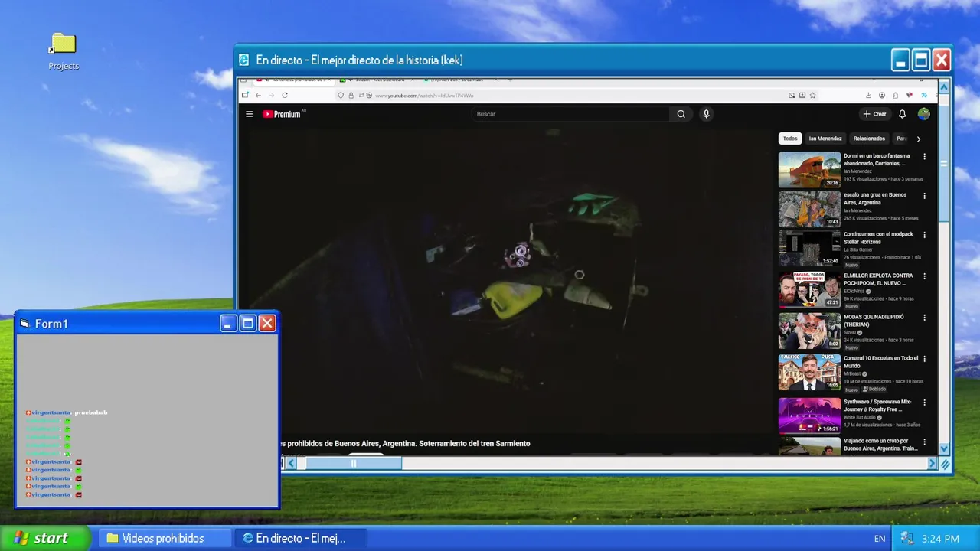This screenshot has width=980, height=551.
Task: Switch to 'Videos prohibidos' taskbar item
Action: (165, 538)
